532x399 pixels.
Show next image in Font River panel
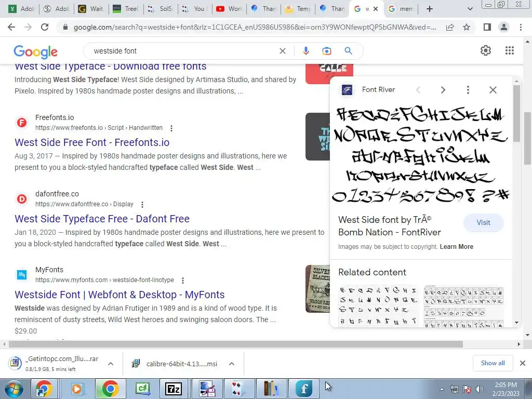[443, 90]
